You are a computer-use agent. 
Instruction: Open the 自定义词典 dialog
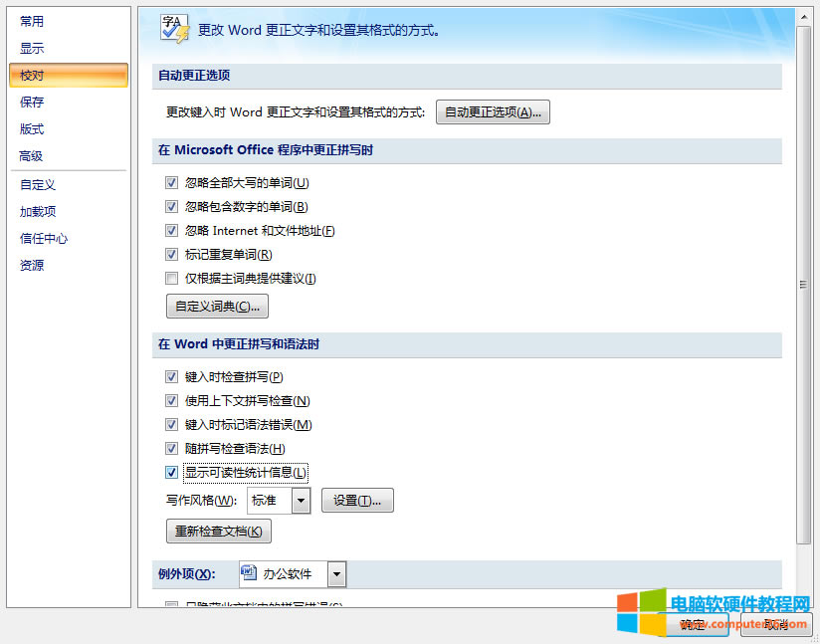[217, 306]
